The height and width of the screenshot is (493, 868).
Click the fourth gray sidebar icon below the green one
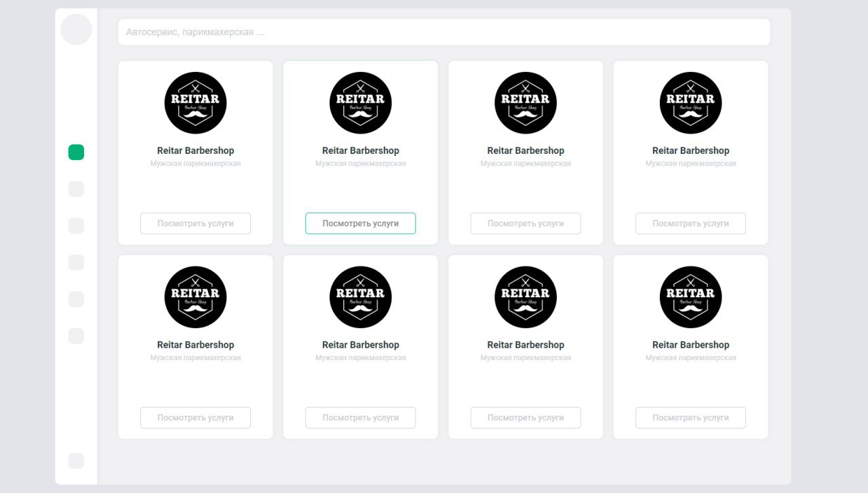tap(76, 299)
